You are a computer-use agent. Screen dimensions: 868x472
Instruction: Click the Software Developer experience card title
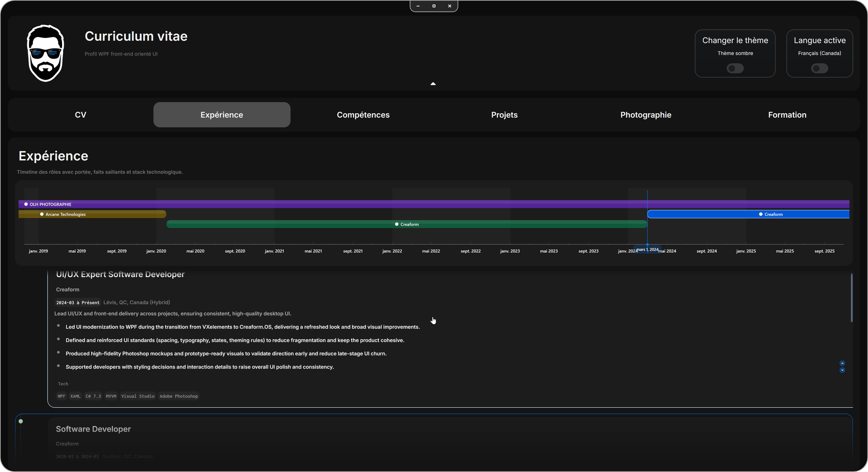click(93, 429)
